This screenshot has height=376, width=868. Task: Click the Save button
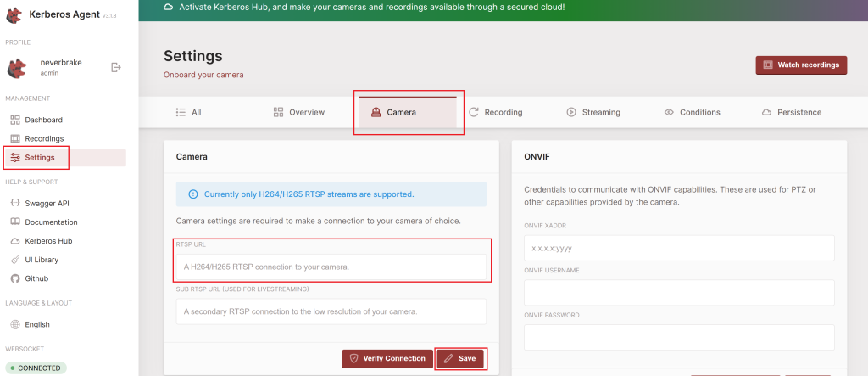pyautogui.click(x=460, y=358)
